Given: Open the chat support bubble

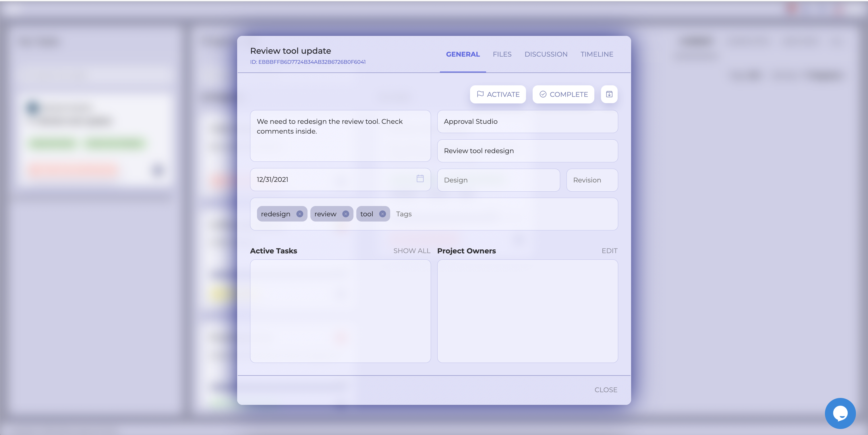Looking at the screenshot, I should [840, 413].
